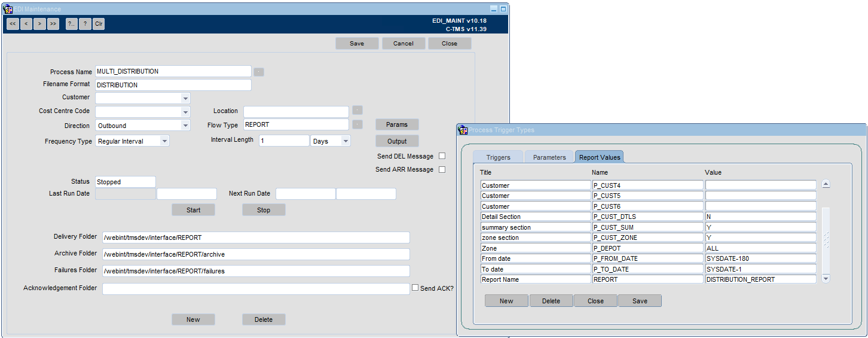
Task: Click New button in Process Trigger Types
Action: 506,301
